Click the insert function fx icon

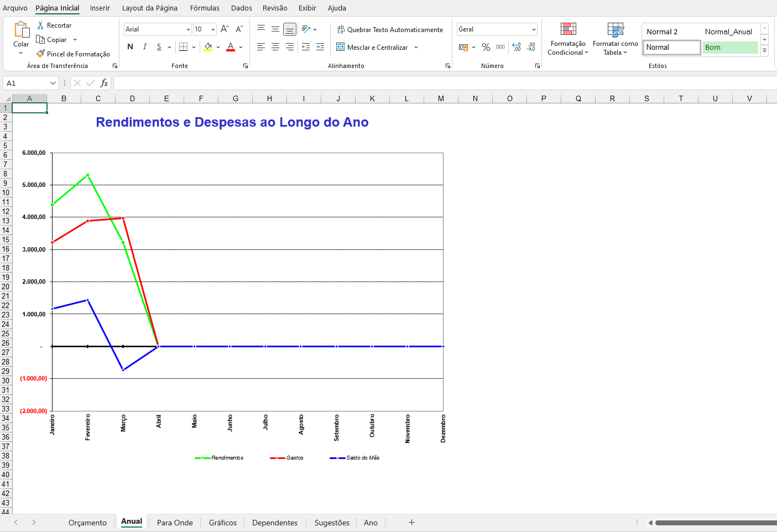(x=104, y=83)
